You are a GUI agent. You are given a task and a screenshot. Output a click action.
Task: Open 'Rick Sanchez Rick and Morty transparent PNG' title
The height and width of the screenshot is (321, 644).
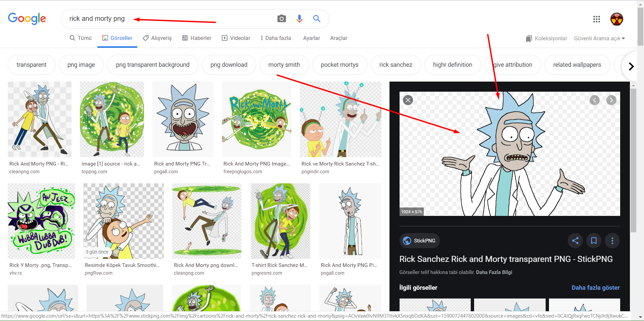506,259
